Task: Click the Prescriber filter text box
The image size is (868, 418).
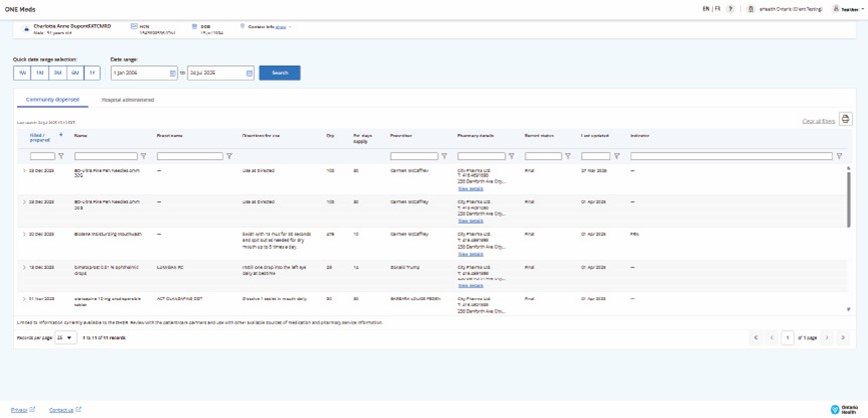Action: coord(415,156)
